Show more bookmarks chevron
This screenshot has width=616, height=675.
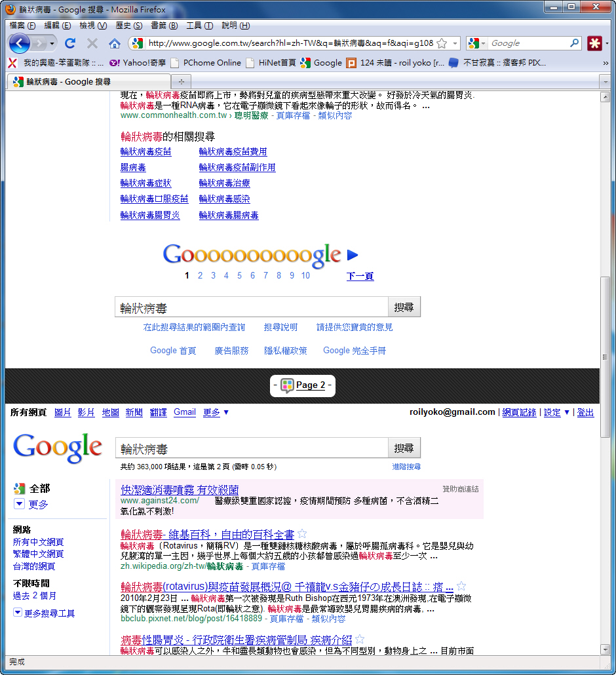click(x=606, y=64)
